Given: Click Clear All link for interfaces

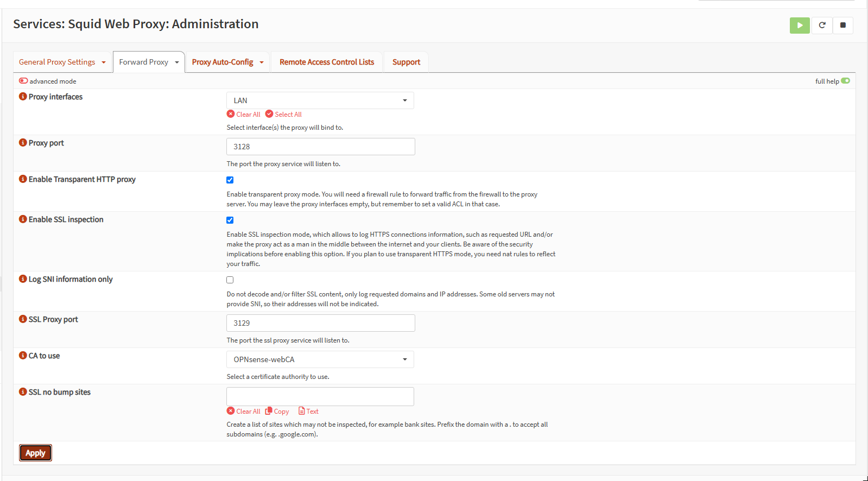Looking at the screenshot, I should [248, 115].
